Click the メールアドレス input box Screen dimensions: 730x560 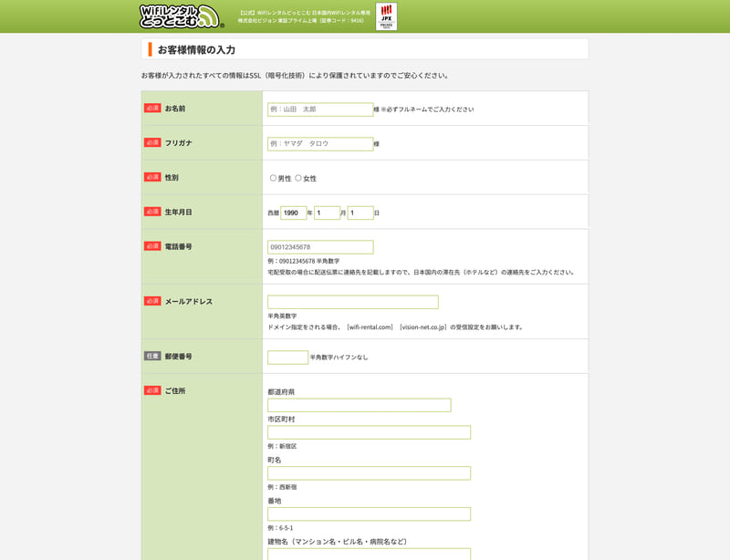(x=352, y=302)
